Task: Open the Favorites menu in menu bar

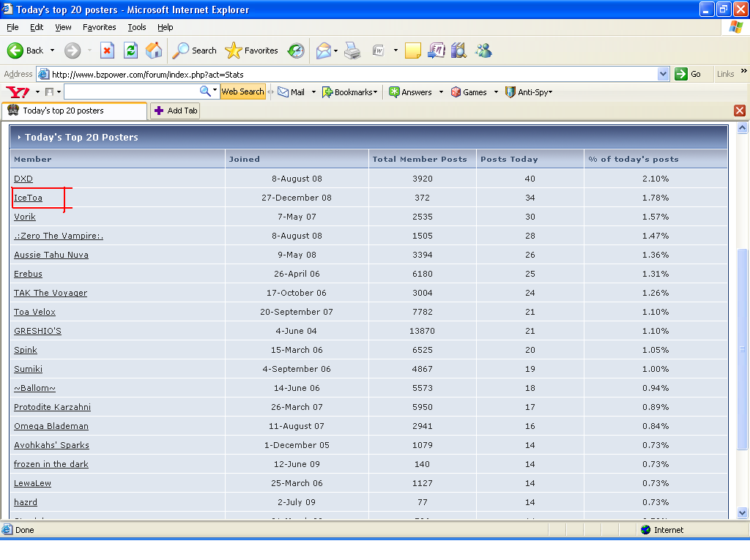Action: click(x=99, y=27)
